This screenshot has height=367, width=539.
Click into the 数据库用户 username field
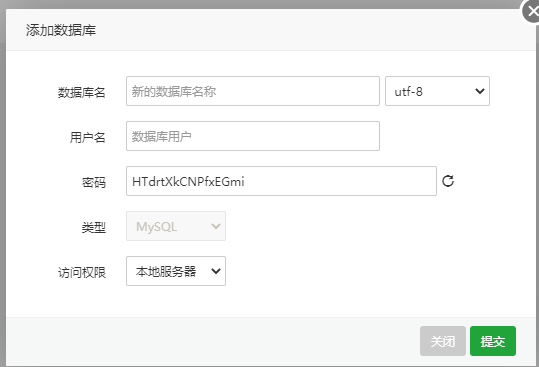coord(253,136)
